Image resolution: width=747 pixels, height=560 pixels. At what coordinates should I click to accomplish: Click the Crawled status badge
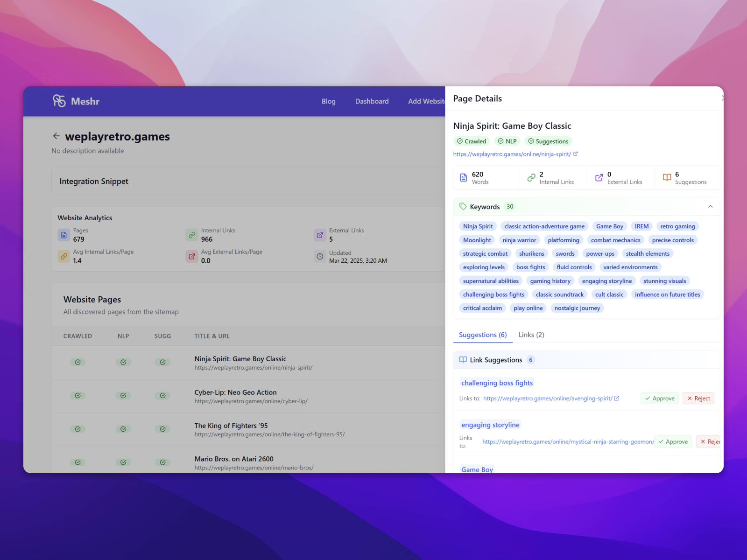click(x=472, y=141)
